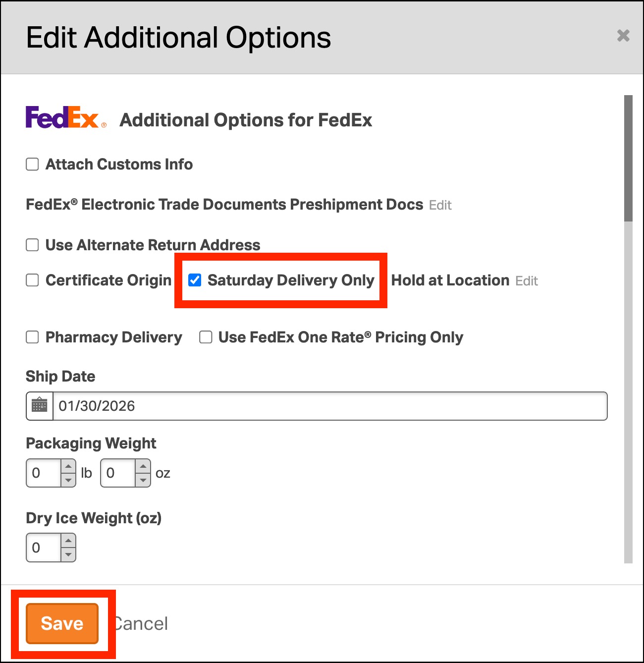Decrease packaging weight ounces with down arrow
The image size is (644, 663).
tap(143, 480)
